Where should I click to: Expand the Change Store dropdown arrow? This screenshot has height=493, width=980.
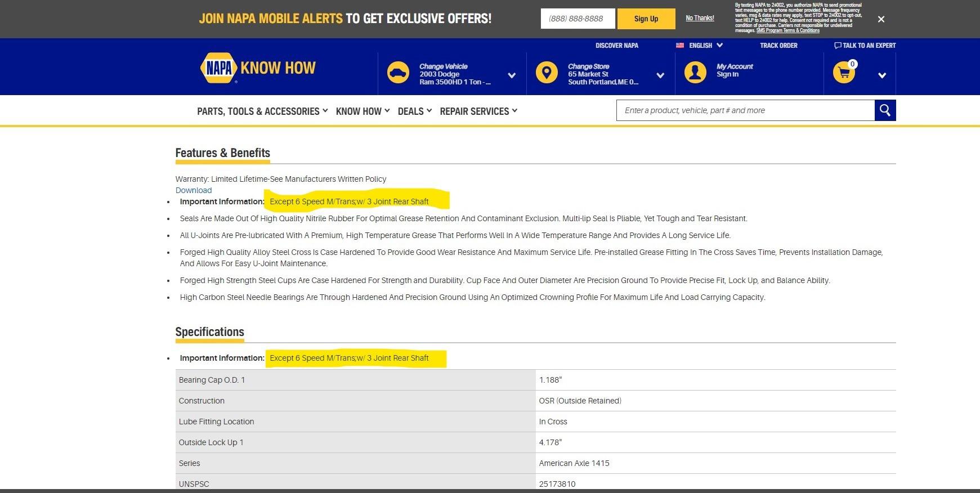pyautogui.click(x=660, y=75)
